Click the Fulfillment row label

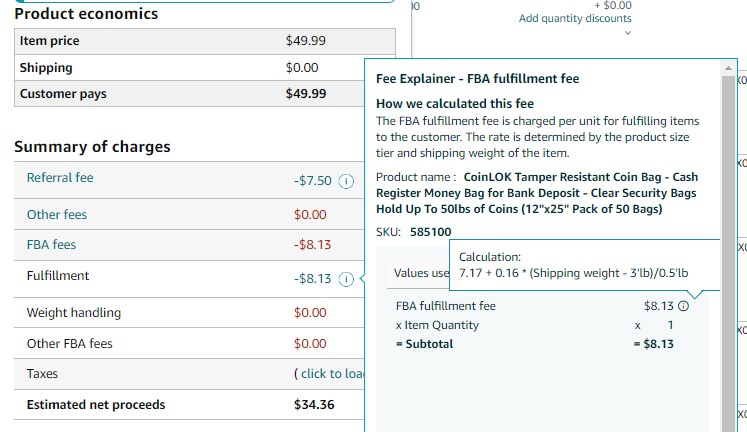coord(58,276)
